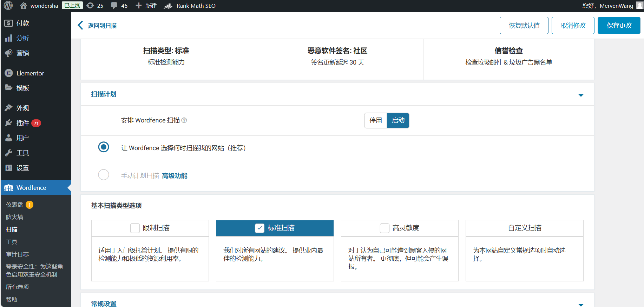Click the wondersha site name
Image resolution: width=644 pixels, height=307 pixels.
click(x=44, y=6)
